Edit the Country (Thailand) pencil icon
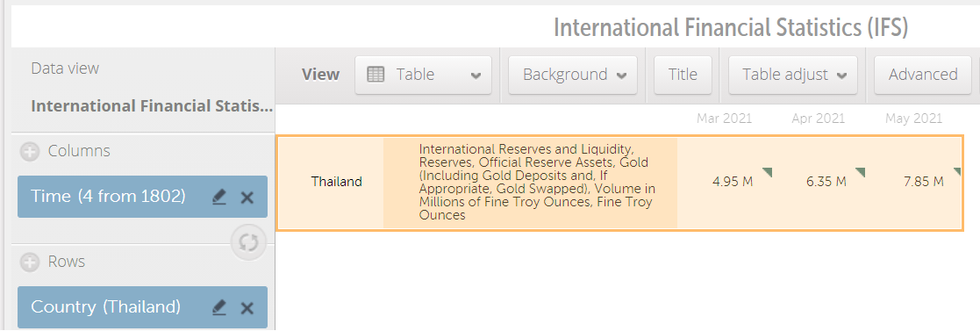The width and height of the screenshot is (980, 331). click(x=218, y=308)
